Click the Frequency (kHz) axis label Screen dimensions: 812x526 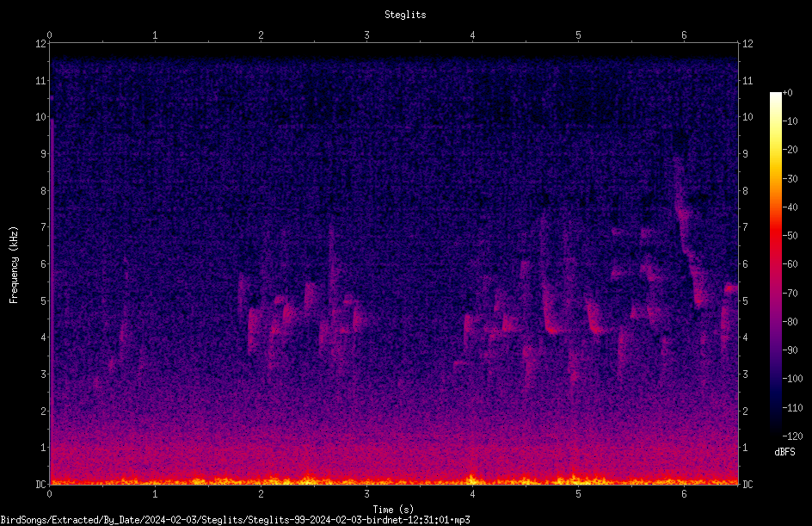click(14, 265)
